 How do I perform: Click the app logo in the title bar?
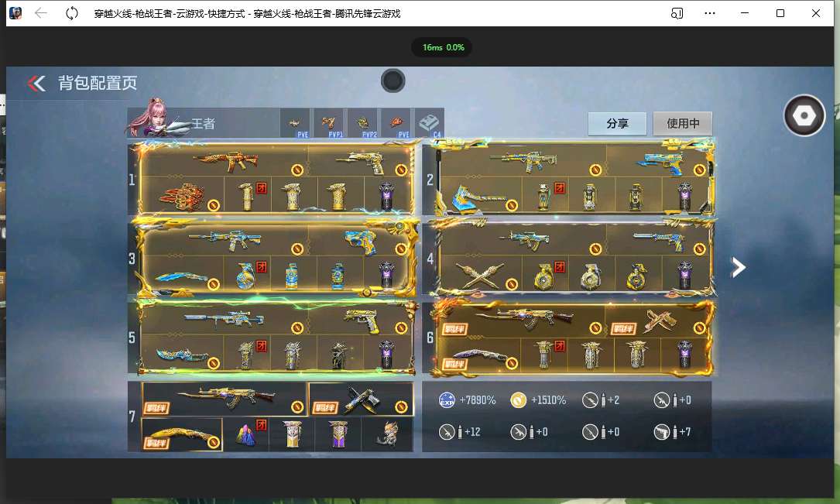(x=15, y=13)
